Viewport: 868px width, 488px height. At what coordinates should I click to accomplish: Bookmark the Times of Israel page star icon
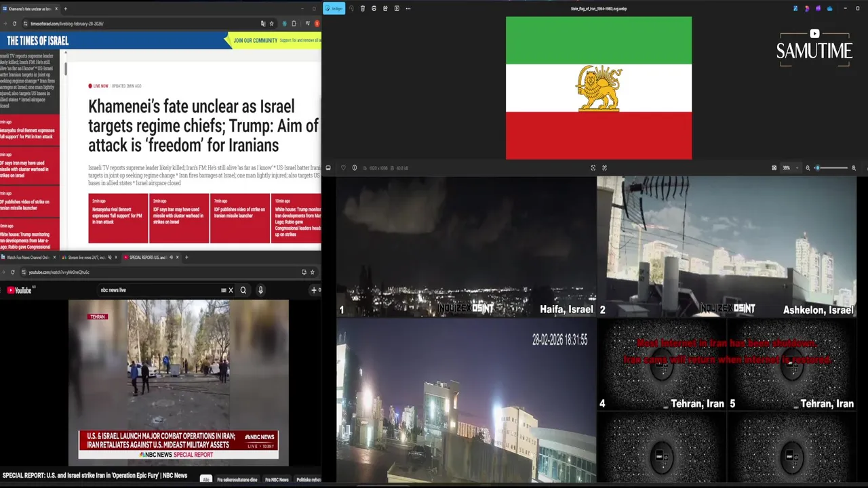(272, 24)
